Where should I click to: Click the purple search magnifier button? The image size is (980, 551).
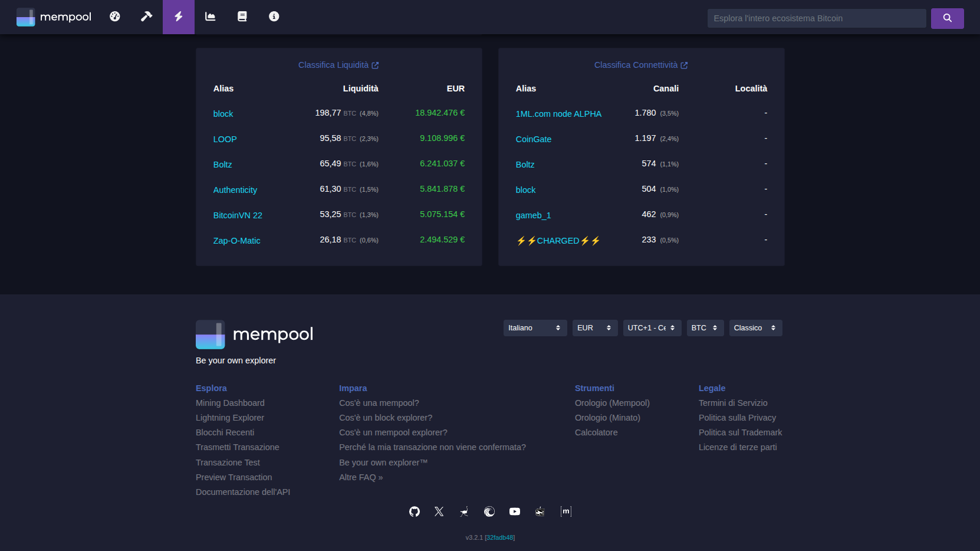click(x=947, y=18)
